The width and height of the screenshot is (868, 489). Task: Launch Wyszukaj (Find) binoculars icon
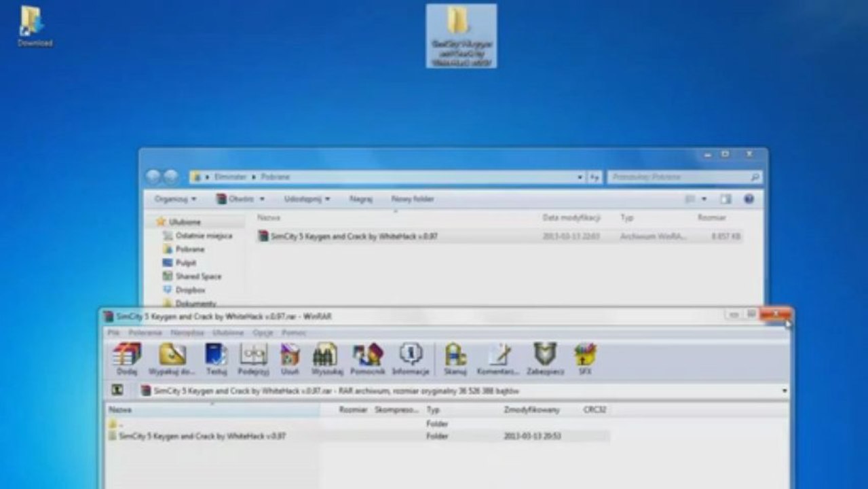point(327,359)
